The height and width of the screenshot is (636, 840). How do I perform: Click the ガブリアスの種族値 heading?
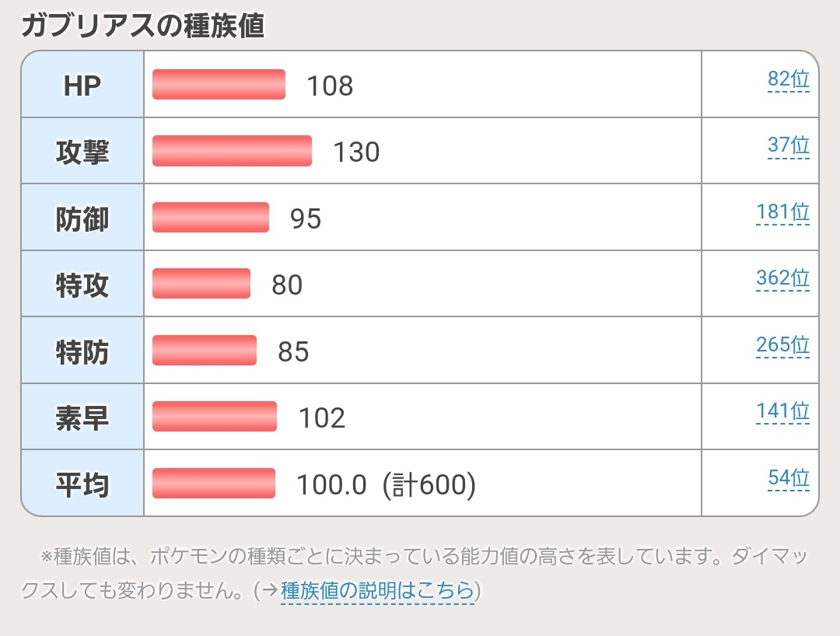tap(142, 26)
